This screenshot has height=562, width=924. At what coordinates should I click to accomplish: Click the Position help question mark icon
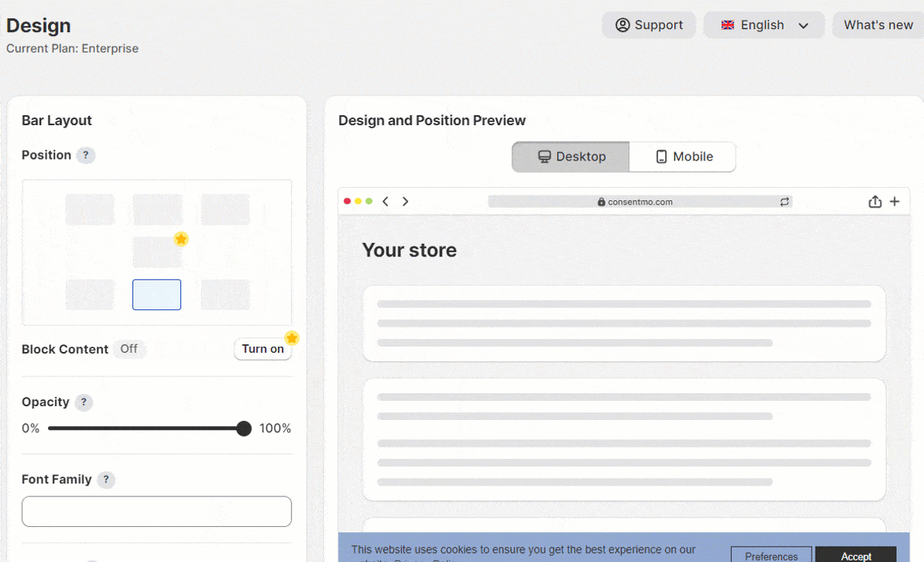pyautogui.click(x=86, y=155)
